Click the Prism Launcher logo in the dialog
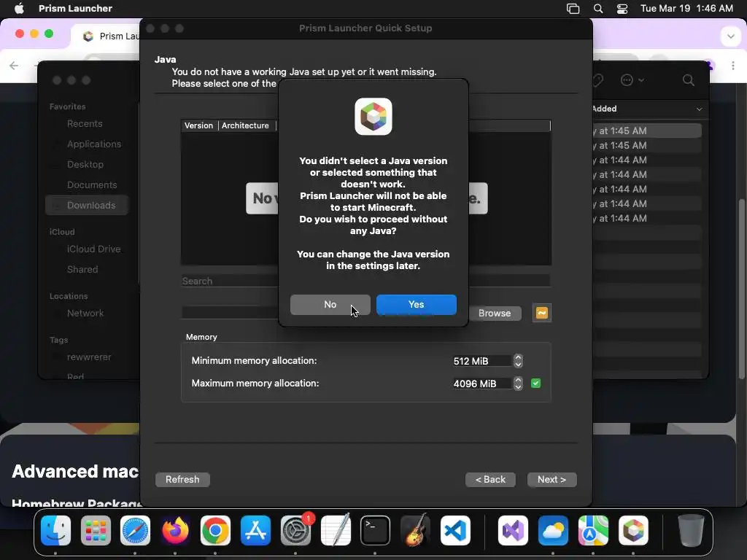This screenshot has height=560, width=747. tap(373, 117)
